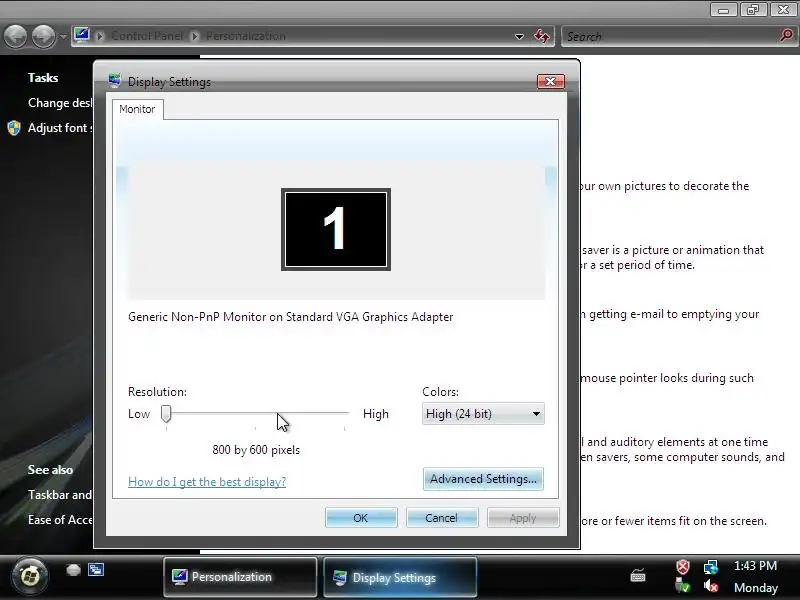The image size is (800, 600).
Task: Switch to Display Settings taskbar button
Action: coord(400,578)
